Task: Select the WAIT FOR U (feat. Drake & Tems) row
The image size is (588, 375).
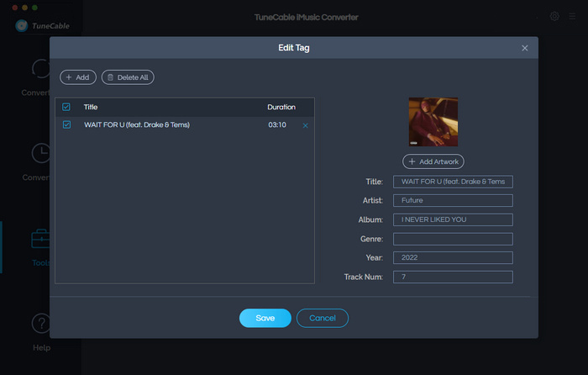Action: [x=185, y=125]
